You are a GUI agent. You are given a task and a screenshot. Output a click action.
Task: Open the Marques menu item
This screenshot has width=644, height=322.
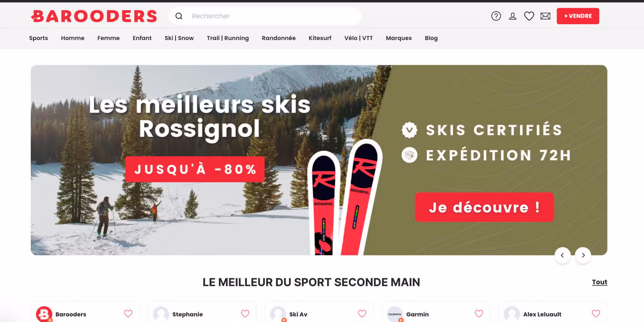pyautogui.click(x=399, y=38)
